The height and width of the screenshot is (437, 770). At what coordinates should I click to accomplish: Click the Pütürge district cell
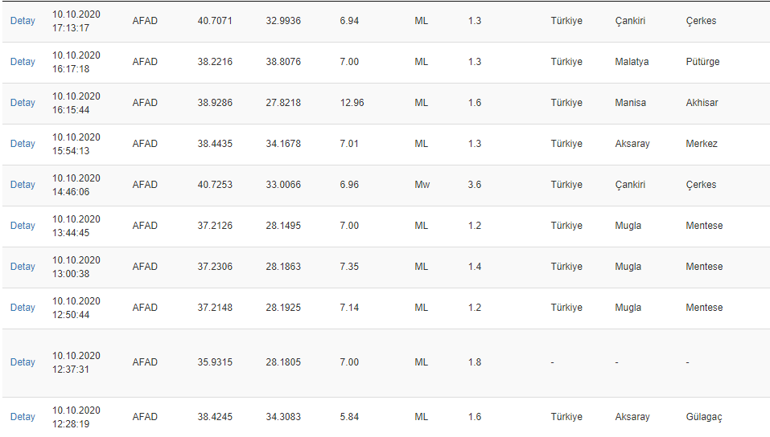[703, 61]
